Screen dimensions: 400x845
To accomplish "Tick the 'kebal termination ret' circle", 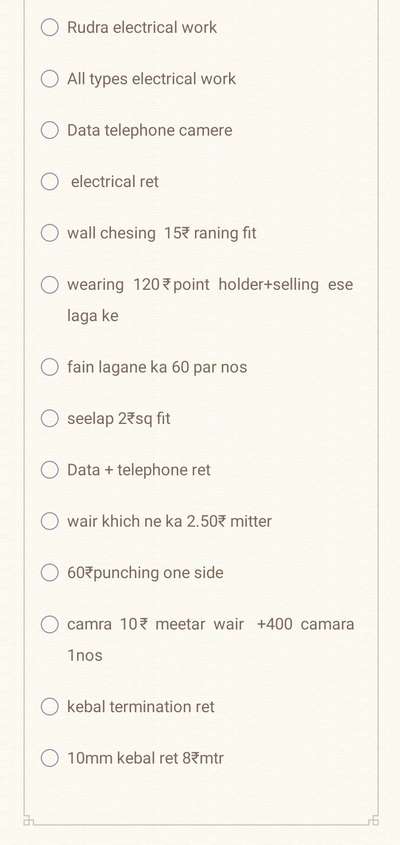I will click(x=50, y=707).
